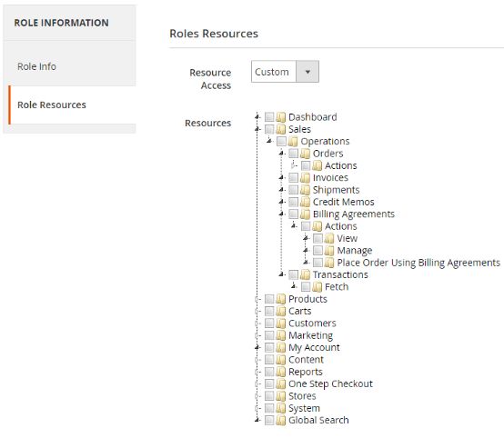Collapse the Billing Agreements node
504x438 pixels.
click(281, 214)
